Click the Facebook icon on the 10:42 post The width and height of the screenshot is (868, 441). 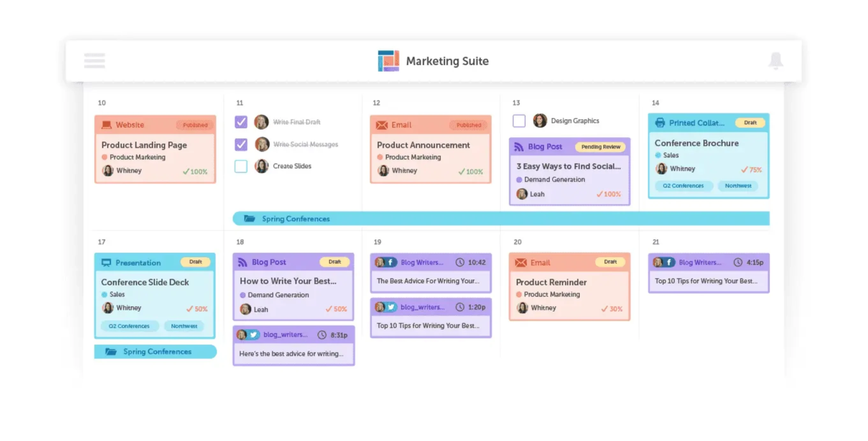pyautogui.click(x=391, y=262)
